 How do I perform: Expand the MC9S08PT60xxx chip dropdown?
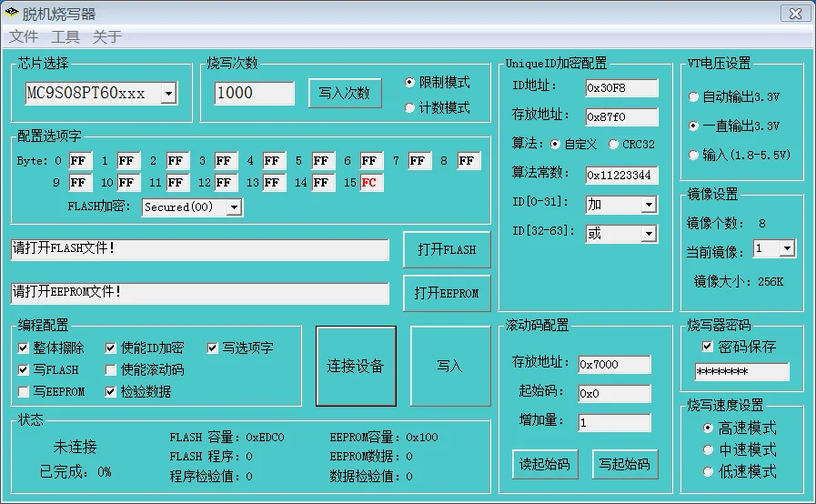(168, 94)
